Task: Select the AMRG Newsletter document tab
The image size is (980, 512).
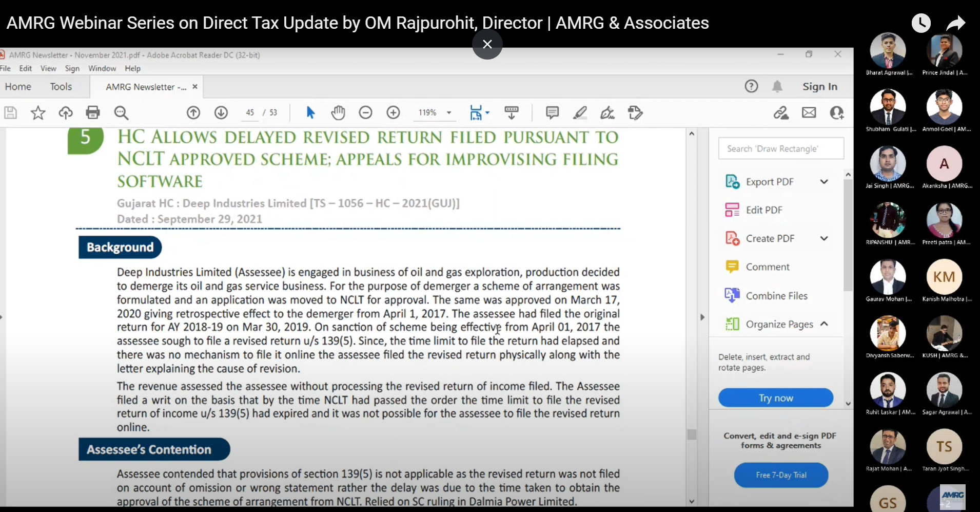Action: coord(146,87)
